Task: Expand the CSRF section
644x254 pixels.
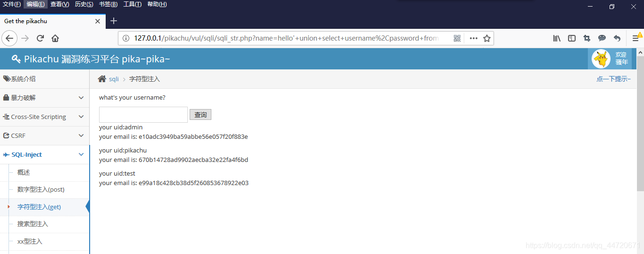Action: (44, 135)
